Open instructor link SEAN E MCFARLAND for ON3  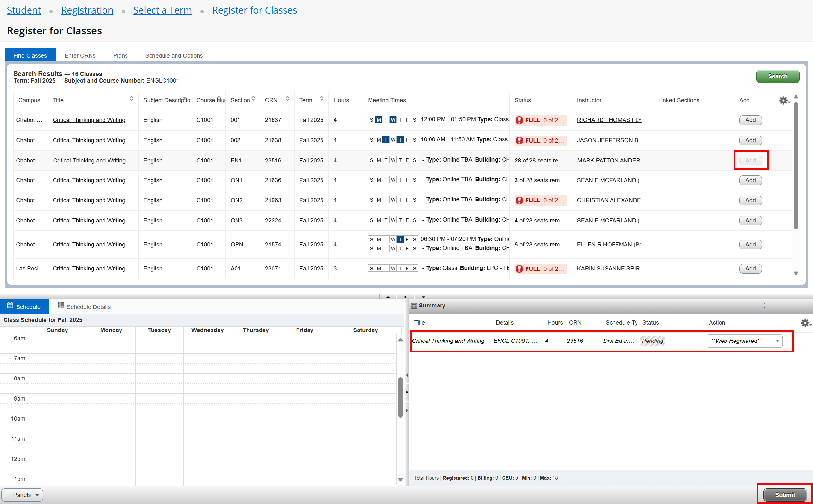(606, 220)
